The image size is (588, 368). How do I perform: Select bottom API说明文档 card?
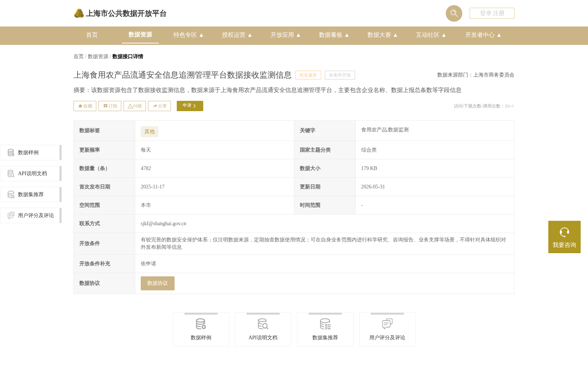click(263, 330)
